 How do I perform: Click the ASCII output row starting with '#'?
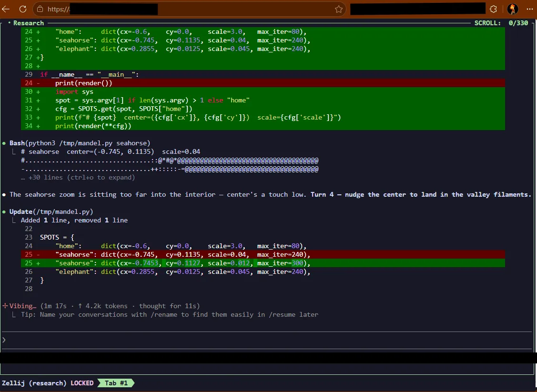(170, 161)
